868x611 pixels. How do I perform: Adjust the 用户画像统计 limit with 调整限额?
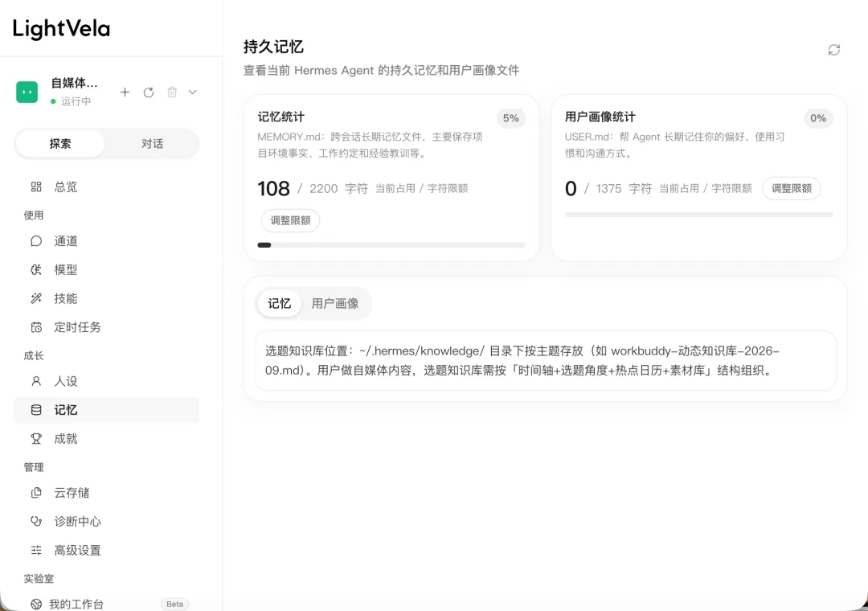tap(792, 188)
